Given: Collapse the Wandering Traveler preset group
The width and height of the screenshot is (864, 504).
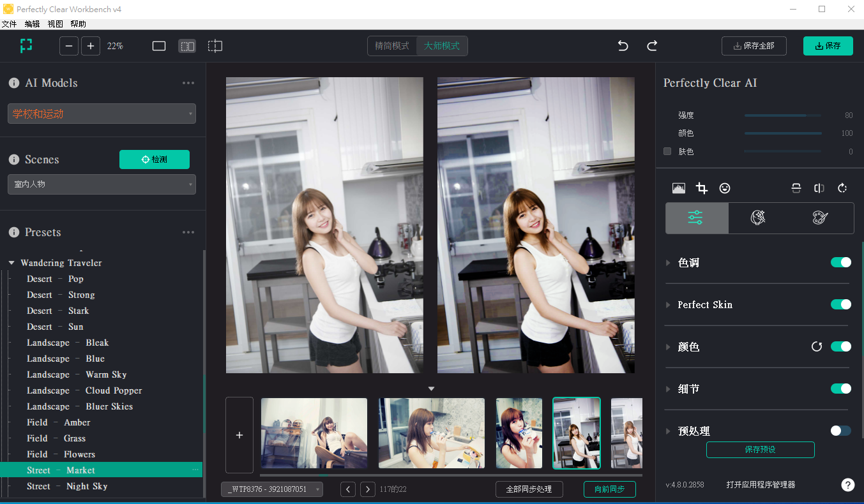Looking at the screenshot, I should click(x=11, y=263).
